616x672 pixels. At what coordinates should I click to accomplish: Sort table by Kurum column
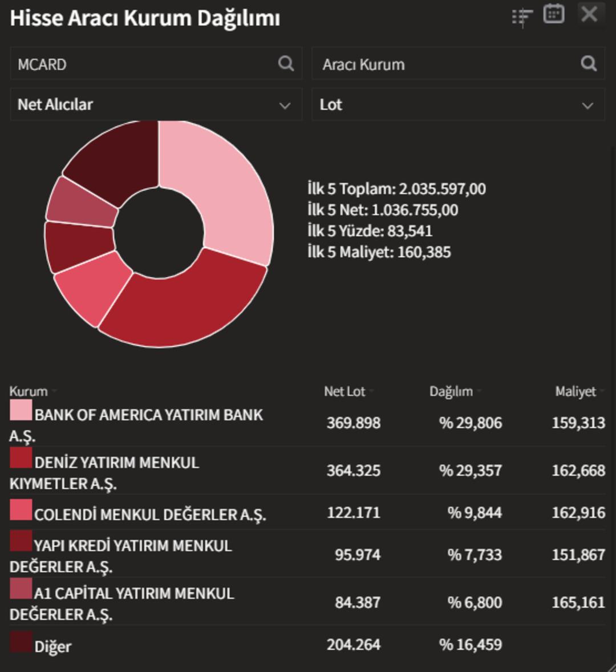(29, 391)
